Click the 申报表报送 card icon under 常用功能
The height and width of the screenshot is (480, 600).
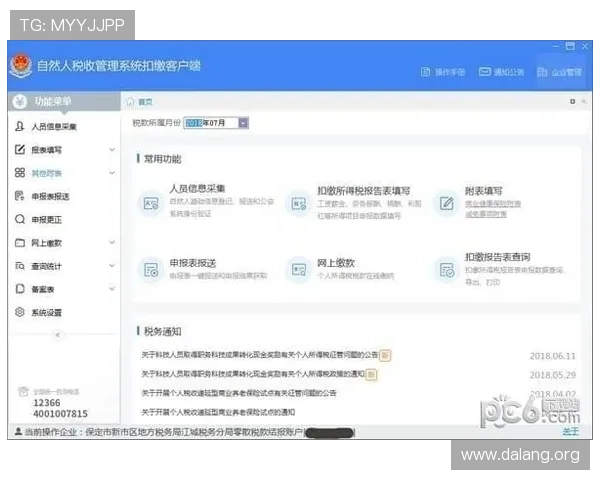151,270
